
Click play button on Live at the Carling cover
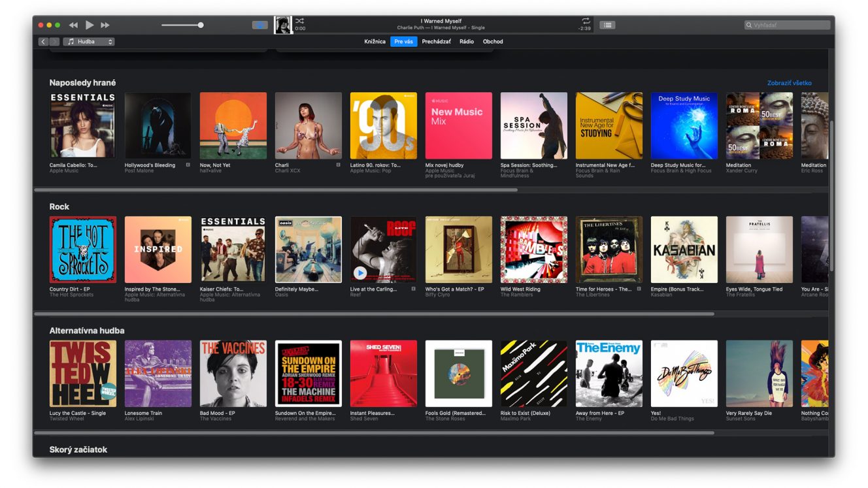coord(360,272)
